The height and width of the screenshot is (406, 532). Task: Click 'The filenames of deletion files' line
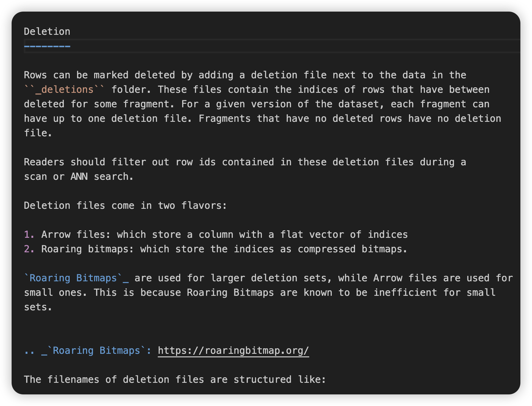coord(175,380)
